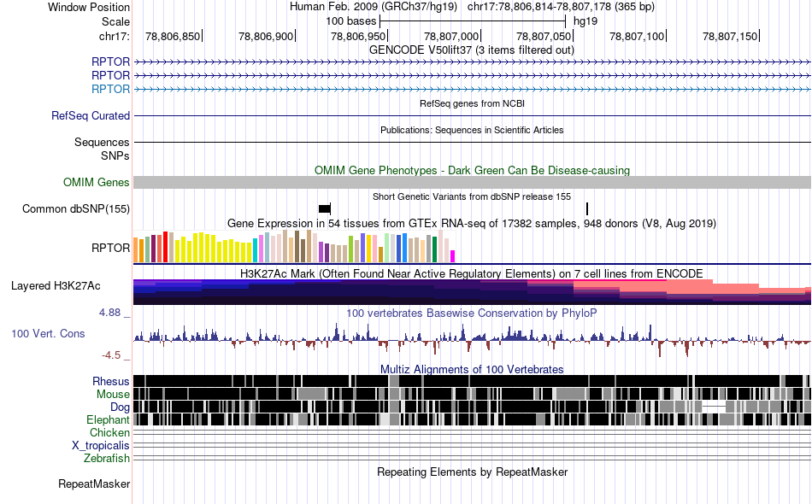Click the grey OMIM Genes bar
Screen dimensions: 812x504
tap(472, 182)
